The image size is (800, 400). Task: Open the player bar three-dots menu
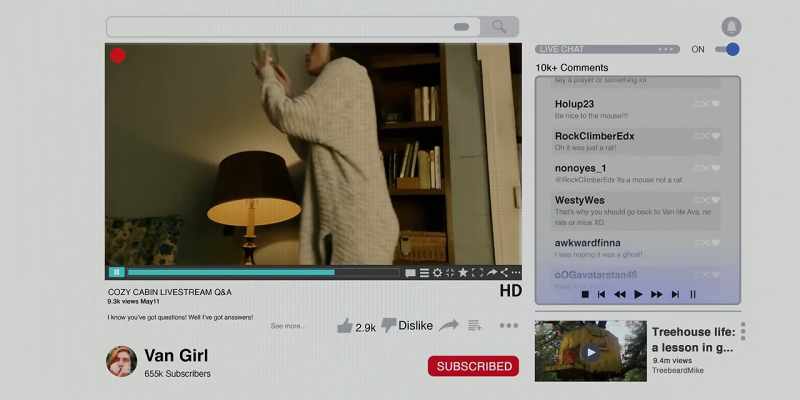pos(515,273)
